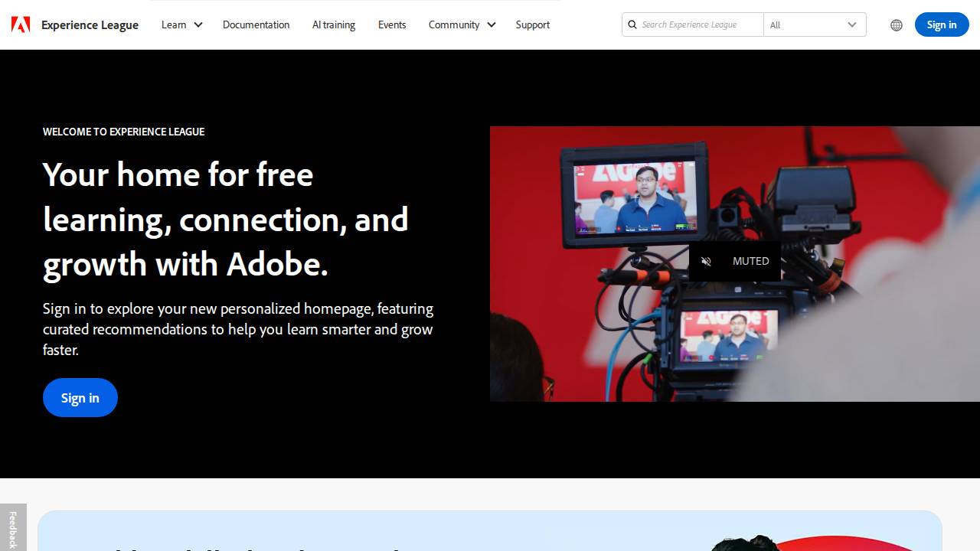Screen dimensions: 980x551
Task: Open the Support section
Action: [x=532, y=24]
